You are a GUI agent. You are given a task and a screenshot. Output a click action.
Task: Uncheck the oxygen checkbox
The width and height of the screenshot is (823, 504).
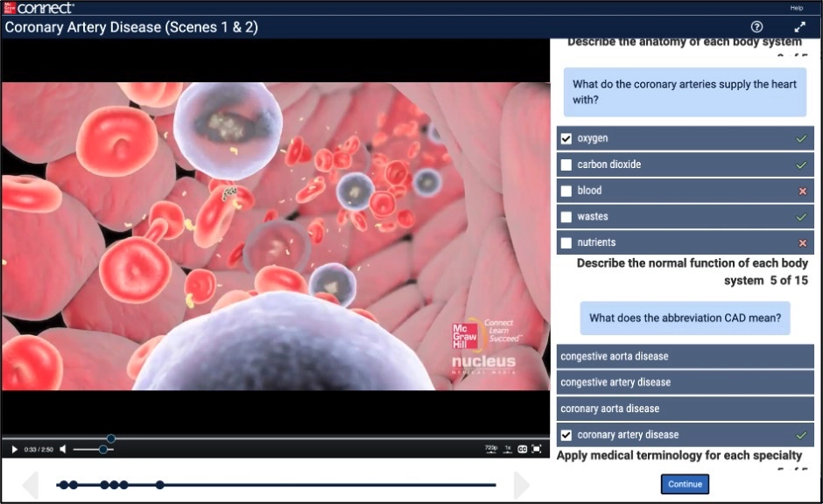click(566, 138)
